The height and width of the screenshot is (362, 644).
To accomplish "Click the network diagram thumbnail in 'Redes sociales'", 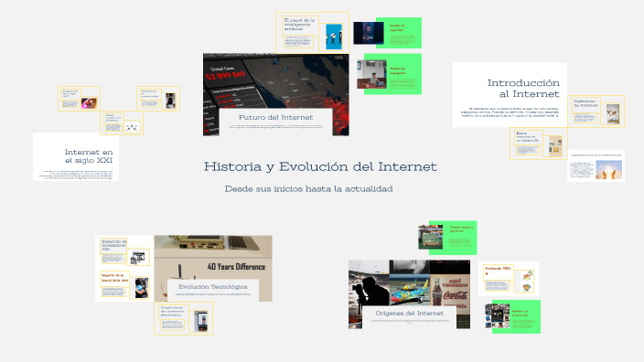I will [x=132, y=127].
